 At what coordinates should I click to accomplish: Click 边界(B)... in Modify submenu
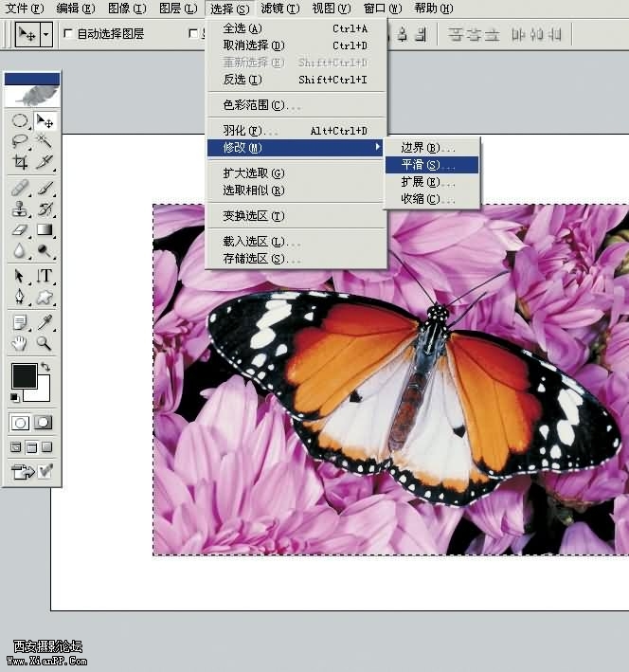pyautogui.click(x=432, y=148)
